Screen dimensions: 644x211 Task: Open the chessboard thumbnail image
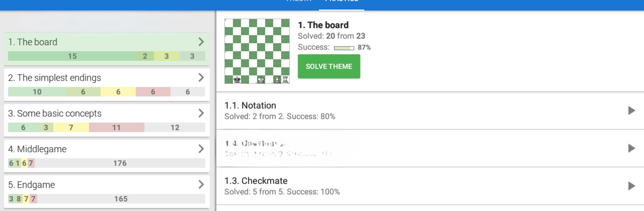pyautogui.click(x=257, y=51)
